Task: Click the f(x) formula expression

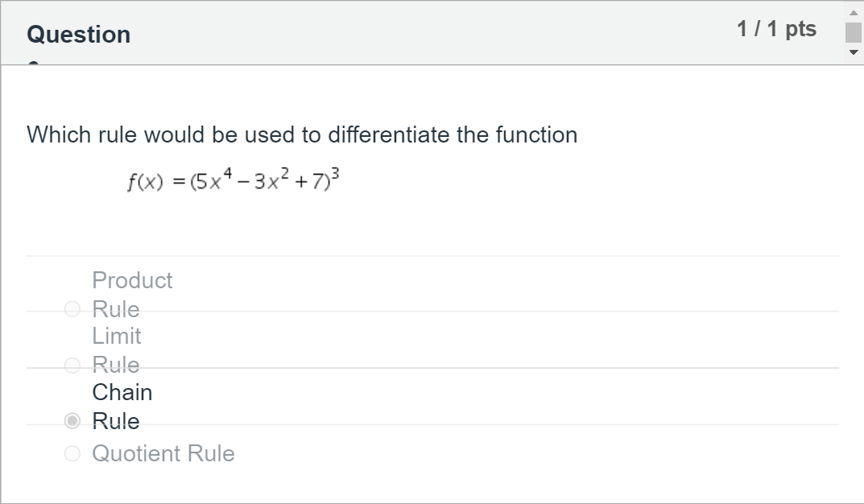Action: (x=232, y=179)
